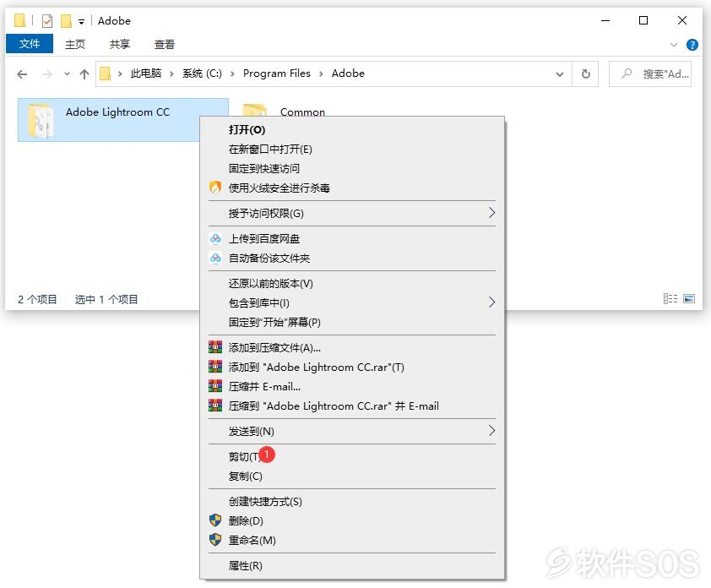Close the Adobe Explorer window
711x588 pixels.
681,20
